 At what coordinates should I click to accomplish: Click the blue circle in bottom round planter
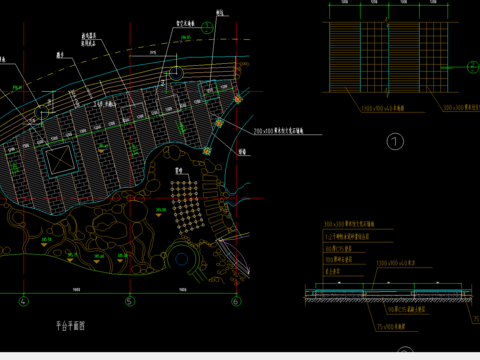click(x=182, y=259)
